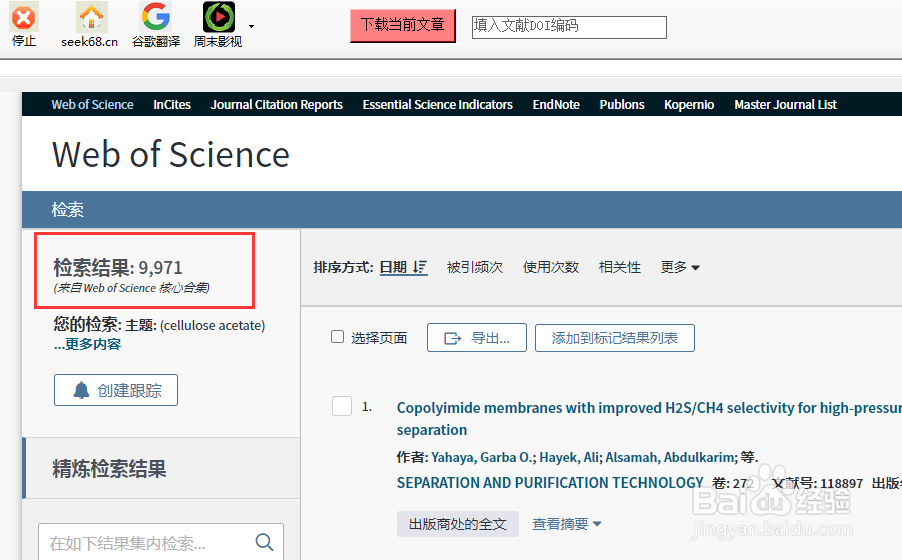Click the magnifier icon in refine search

click(x=264, y=542)
